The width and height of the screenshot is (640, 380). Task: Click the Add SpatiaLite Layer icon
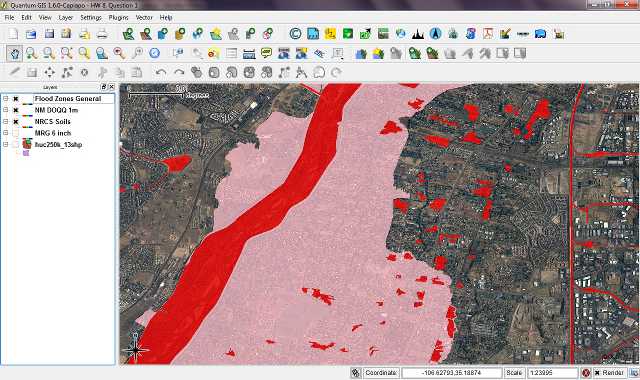coord(180,34)
